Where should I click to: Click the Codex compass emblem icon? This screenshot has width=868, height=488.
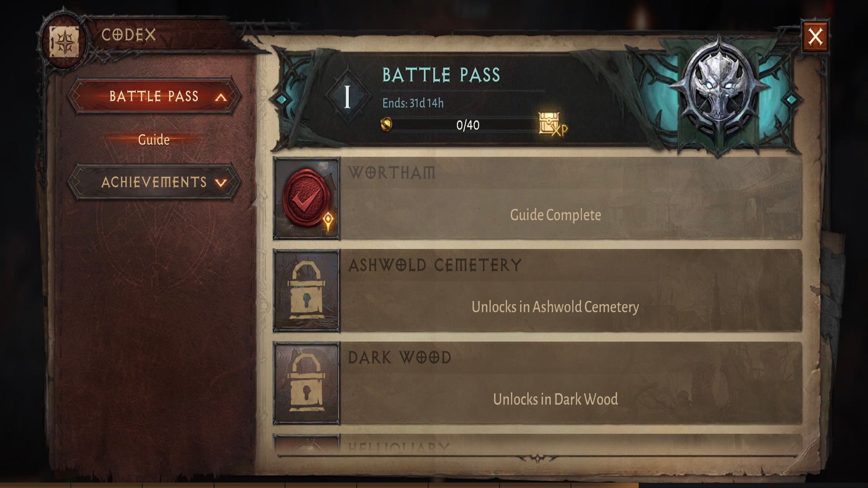pos(64,42)
